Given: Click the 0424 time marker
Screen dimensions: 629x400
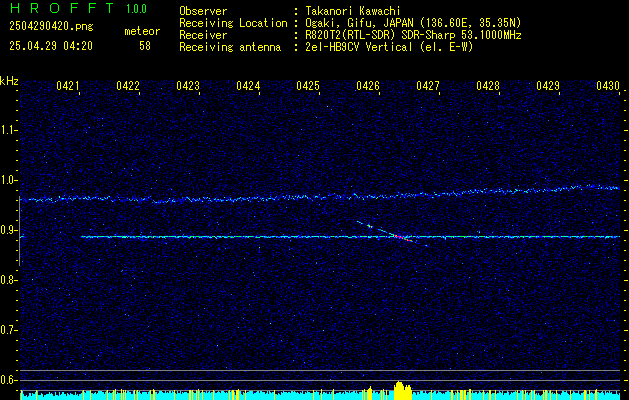Looking at the screenshot, I should coord(248,86).
